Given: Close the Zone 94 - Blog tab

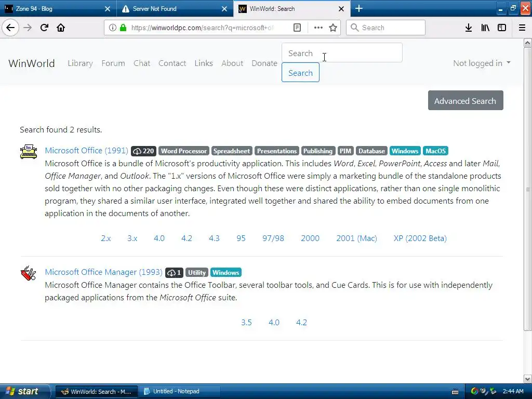Looking at the screenshot, I should tap(108, 9).
